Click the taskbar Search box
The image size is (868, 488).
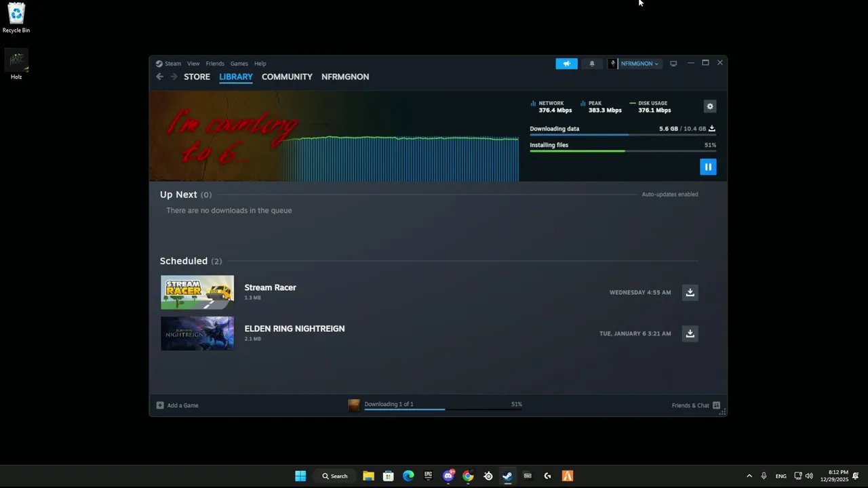pos(335,476)
